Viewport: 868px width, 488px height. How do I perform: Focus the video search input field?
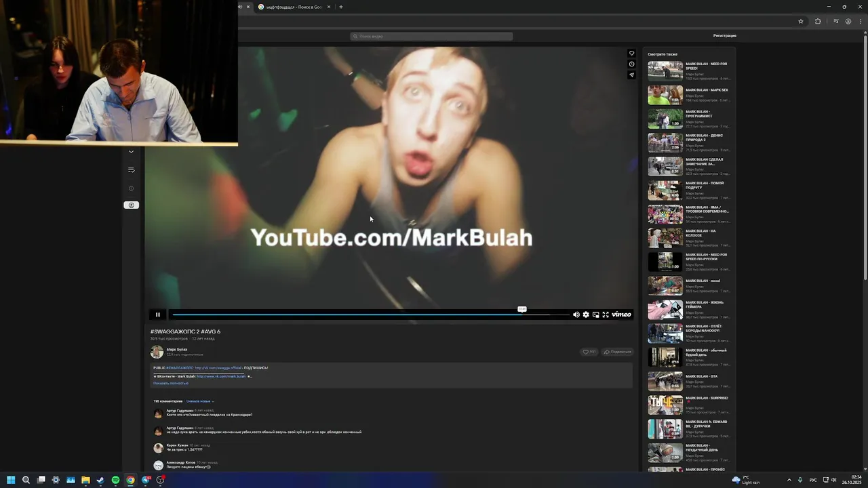point(431,36)
